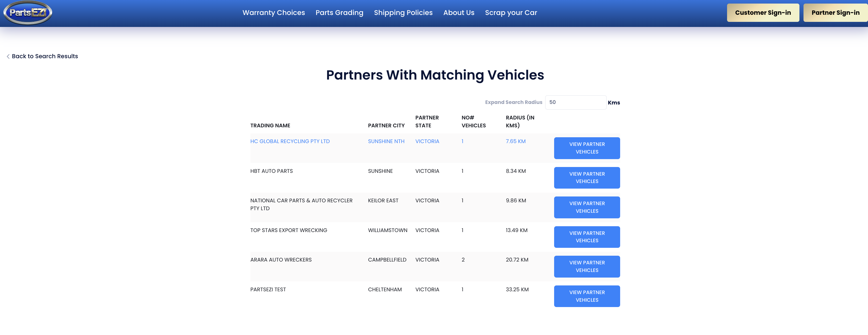Open Parts Grading page
The image size is (868, 335).
(339, 12)
